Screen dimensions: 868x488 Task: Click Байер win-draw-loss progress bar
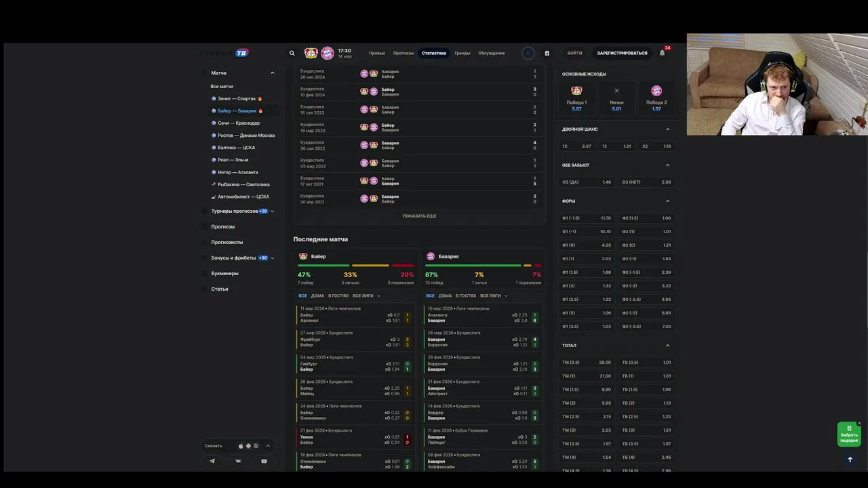pyautogui.click(x=355, y=265)
